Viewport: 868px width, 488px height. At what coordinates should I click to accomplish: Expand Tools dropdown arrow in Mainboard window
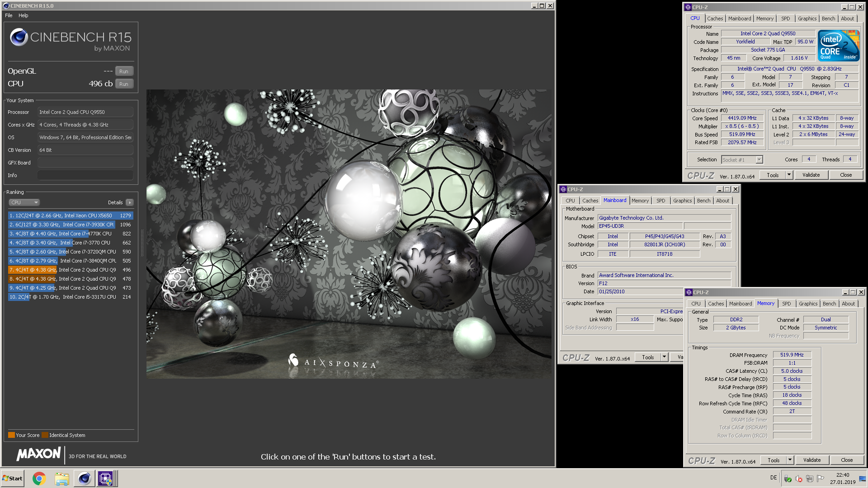coord(664,357)
